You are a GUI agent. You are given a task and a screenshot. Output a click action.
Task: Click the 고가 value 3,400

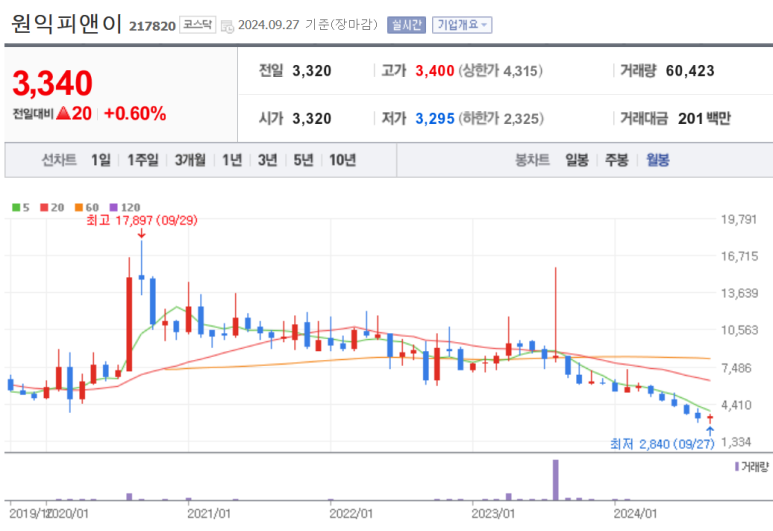point(435,71)
